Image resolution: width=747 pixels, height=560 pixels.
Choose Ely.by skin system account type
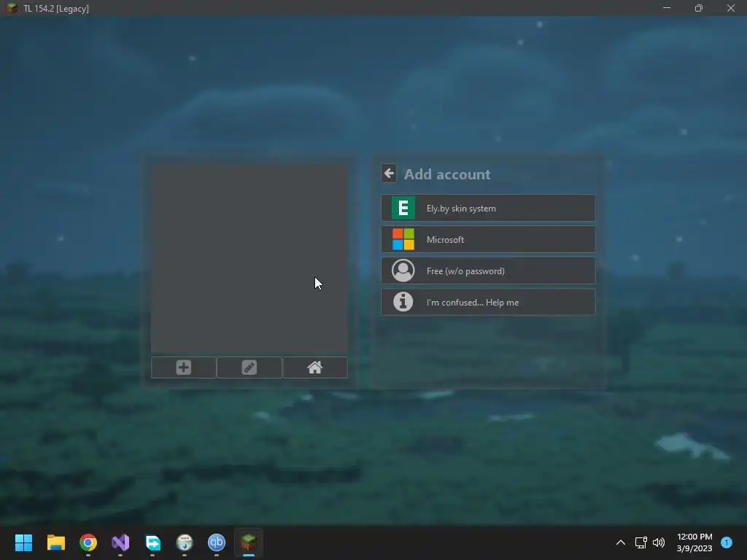point(488,208)
